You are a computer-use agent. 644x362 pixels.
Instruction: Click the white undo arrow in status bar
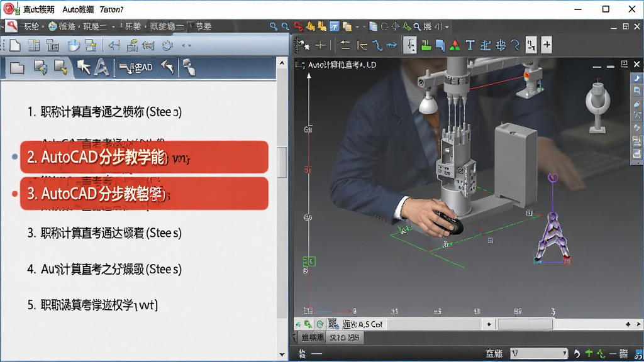pos(577,353)
